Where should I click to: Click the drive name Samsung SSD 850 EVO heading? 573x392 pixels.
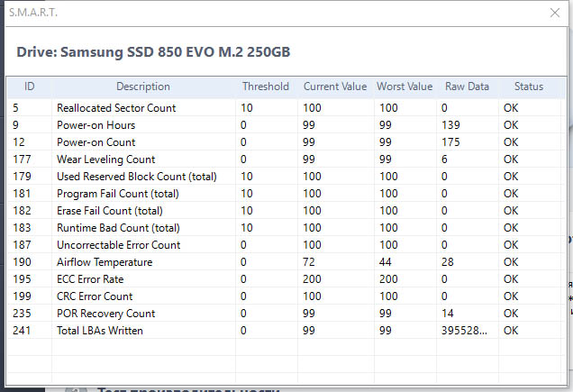[153, 52]
